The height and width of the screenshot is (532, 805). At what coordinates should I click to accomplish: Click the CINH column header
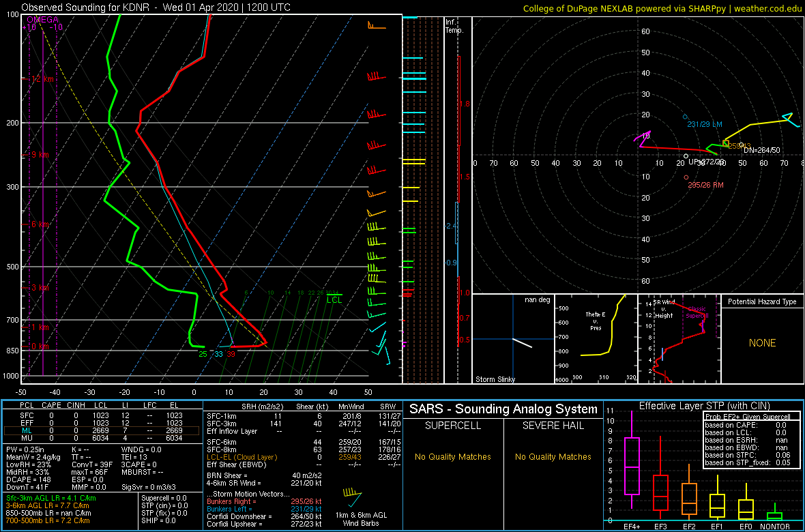(x=77, y=406)
